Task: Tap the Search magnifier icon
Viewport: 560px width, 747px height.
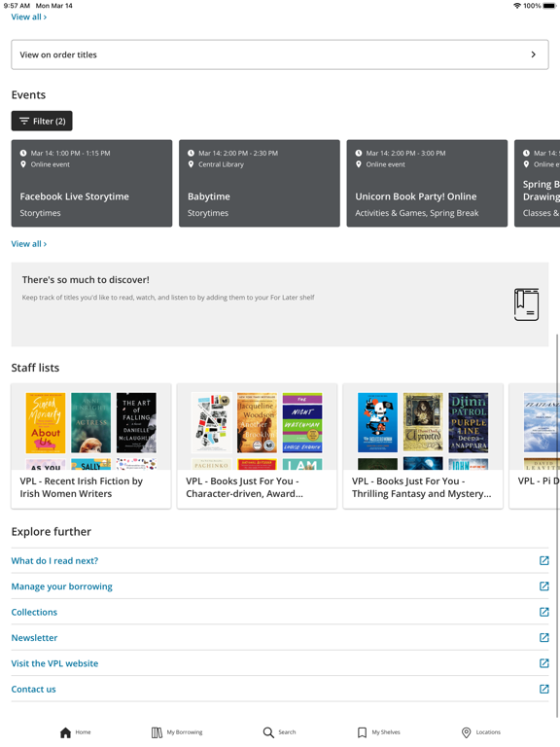Action: (x=268, y=732)
